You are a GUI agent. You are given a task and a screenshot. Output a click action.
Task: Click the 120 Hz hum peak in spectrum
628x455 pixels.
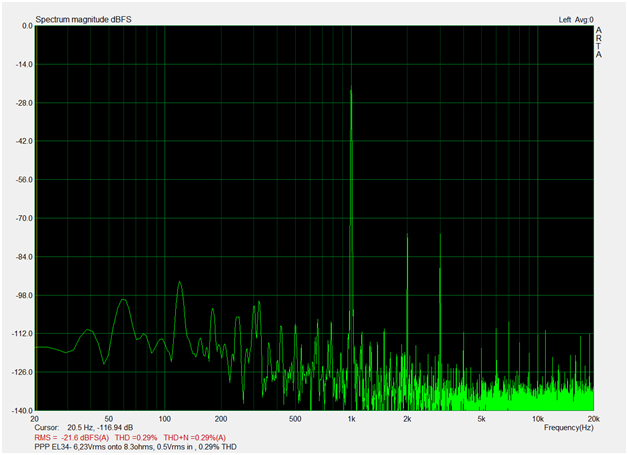tap(180, 283)
